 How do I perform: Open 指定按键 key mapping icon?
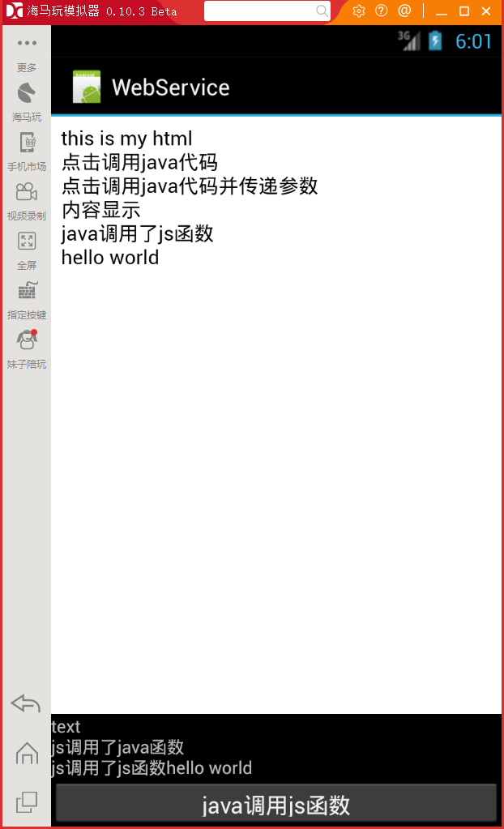[x=27, y=290]
